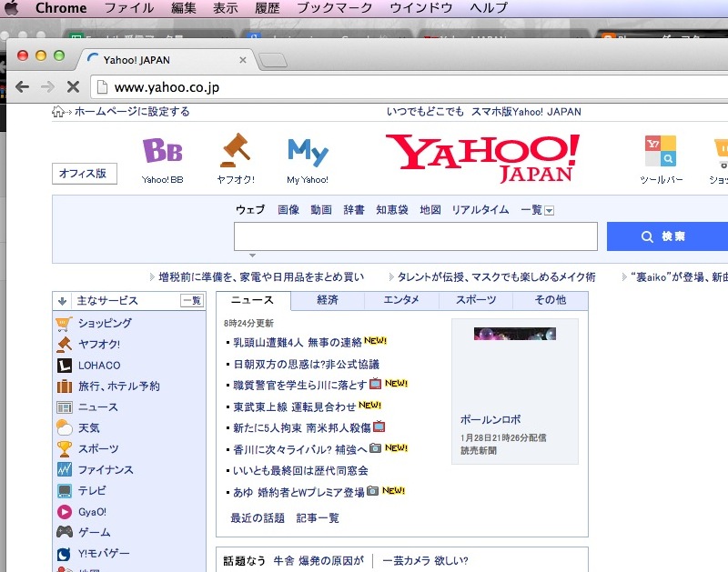Open promo 増税前に準備を、家電や日用品をまとめ買い

(x=261, y=277)
